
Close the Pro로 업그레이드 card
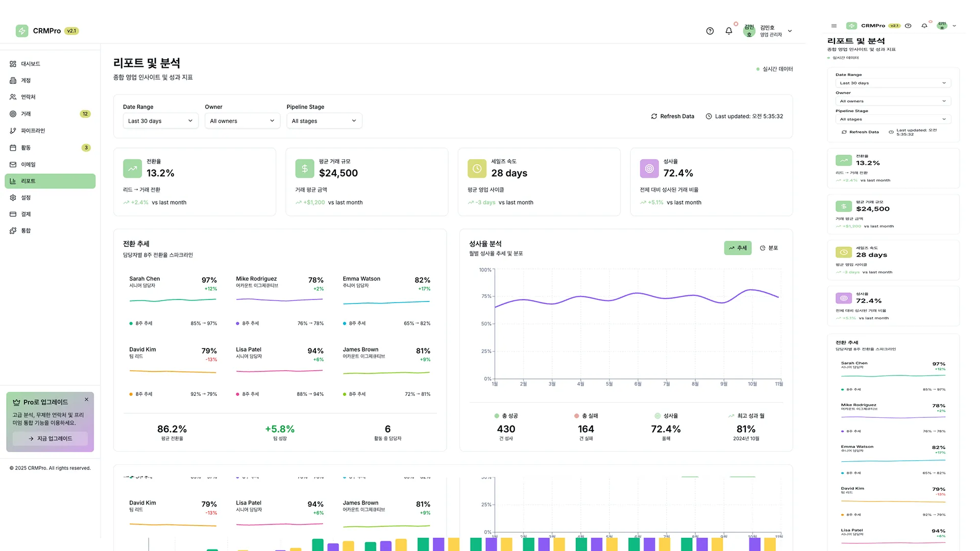click(86, 399)
